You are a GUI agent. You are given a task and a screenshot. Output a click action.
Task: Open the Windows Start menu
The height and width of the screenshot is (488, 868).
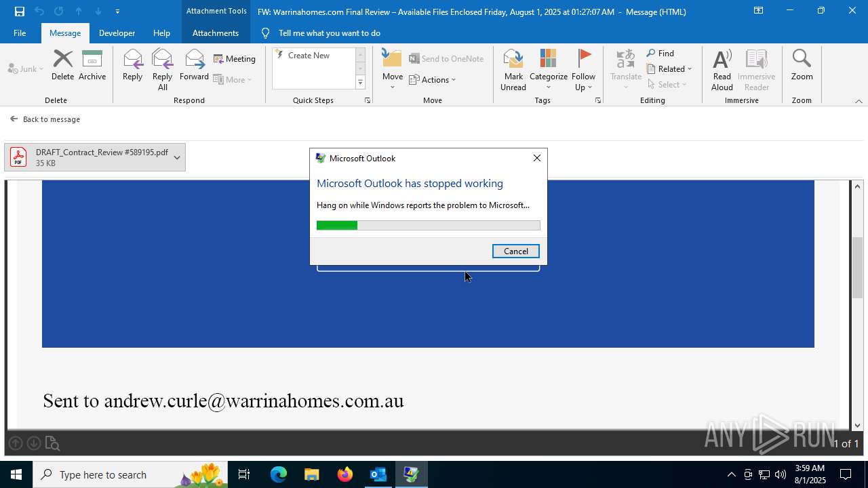[x=16, y=474]
